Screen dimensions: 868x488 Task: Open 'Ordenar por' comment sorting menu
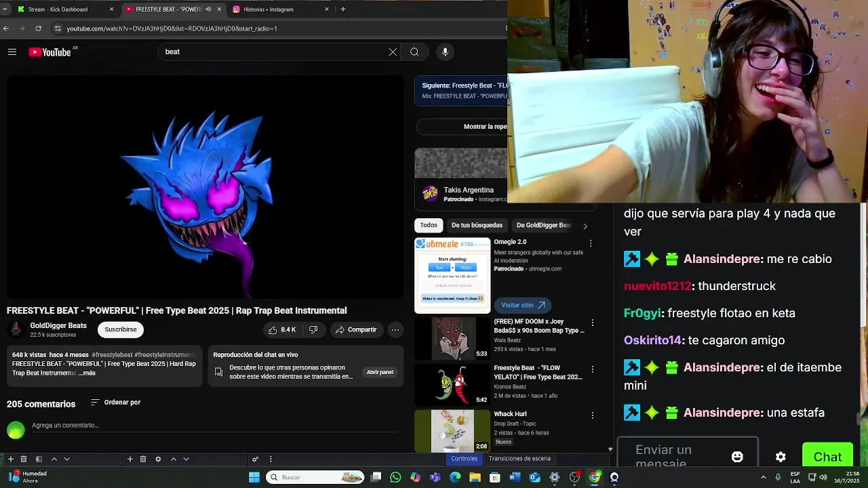pyautogui.click(x=115, y=403)
